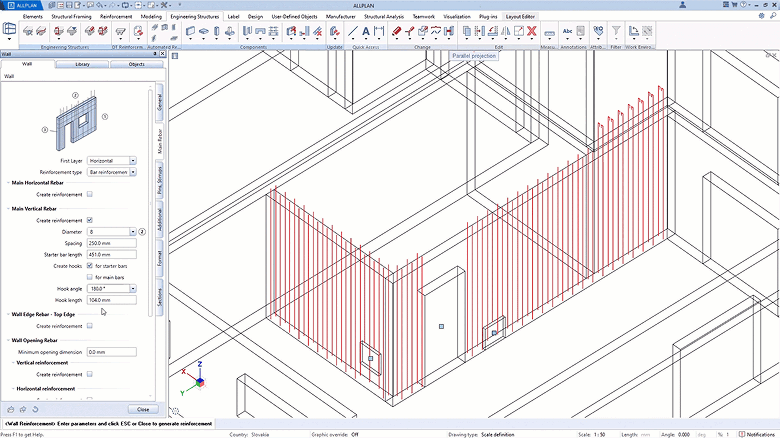Viewport: 780px width, 438px height.
Task: Open the Engineering Structures ribbon tab
Action: (x=195, y=17)
